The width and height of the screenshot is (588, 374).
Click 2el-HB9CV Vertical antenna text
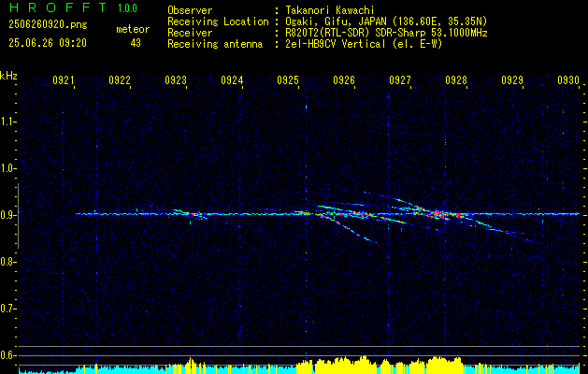tap(364, 44)
